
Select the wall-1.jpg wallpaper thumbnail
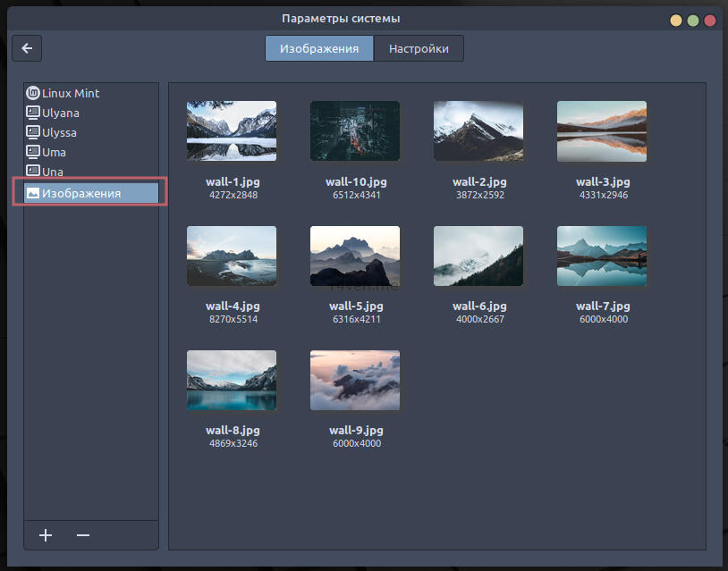point(232,130)
